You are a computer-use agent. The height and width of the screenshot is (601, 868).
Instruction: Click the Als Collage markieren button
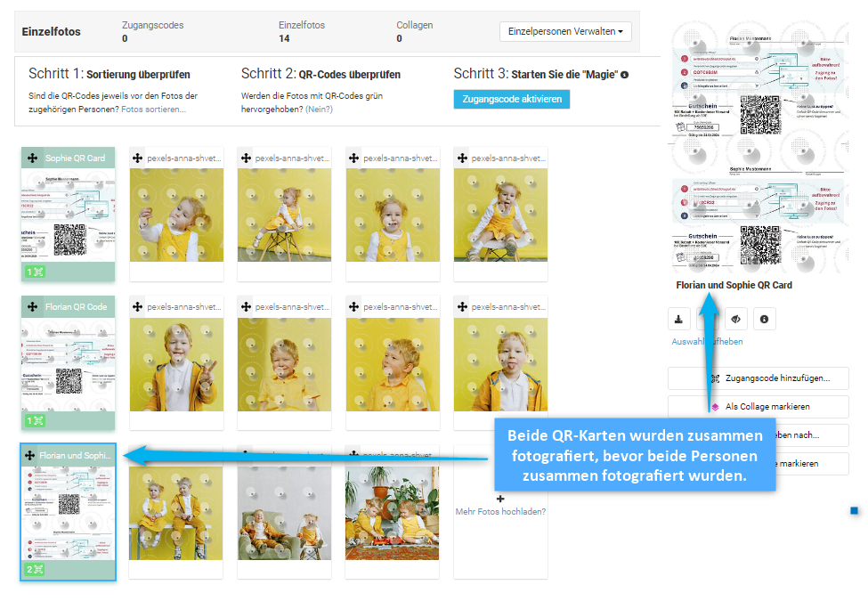tap(758, 407)
